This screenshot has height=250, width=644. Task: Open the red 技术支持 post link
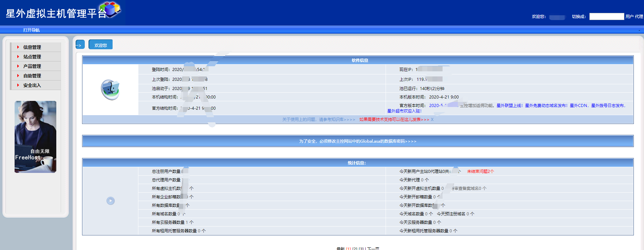(x=394, y=120)
